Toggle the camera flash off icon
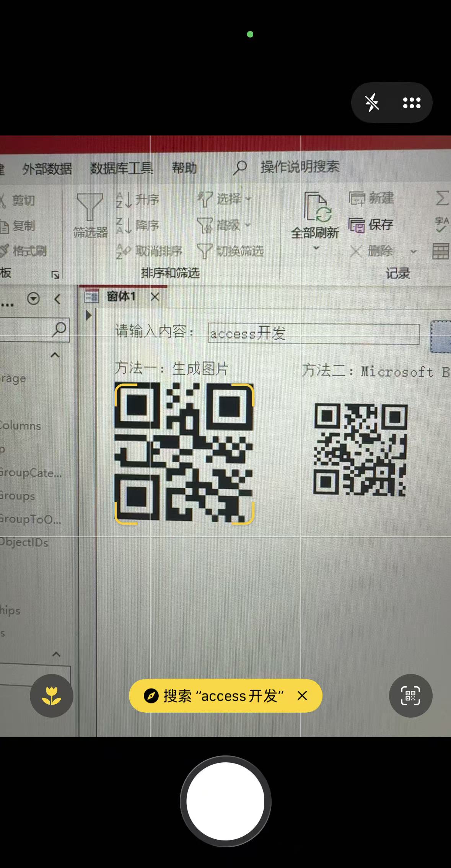The width and height of the screenshot is (451, 868). [x=371, y=103]
